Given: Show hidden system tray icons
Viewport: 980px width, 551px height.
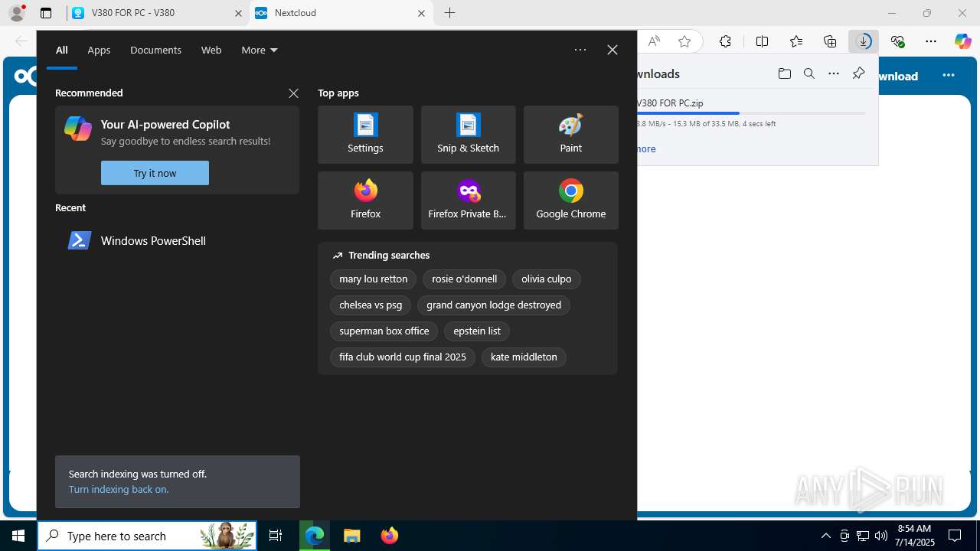Looking at the screenshot, I should [x=826, y=536].
